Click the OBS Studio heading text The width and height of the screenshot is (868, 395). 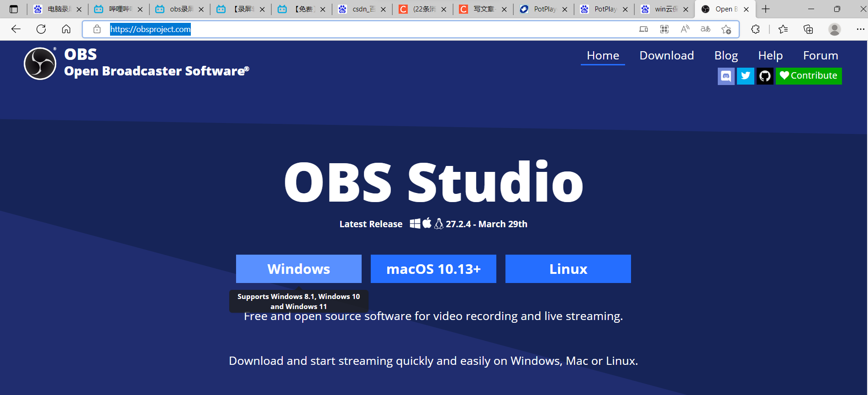click(x=433, y=182)
